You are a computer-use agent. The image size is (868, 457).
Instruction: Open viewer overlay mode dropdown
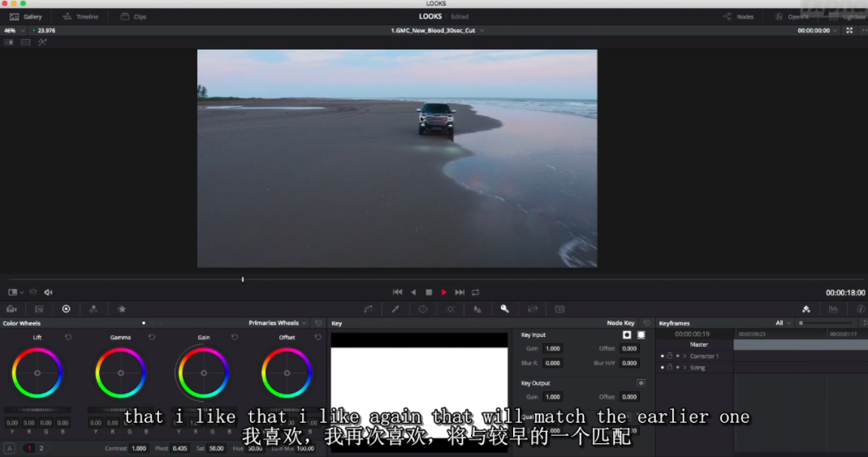[x=15, y=292]
